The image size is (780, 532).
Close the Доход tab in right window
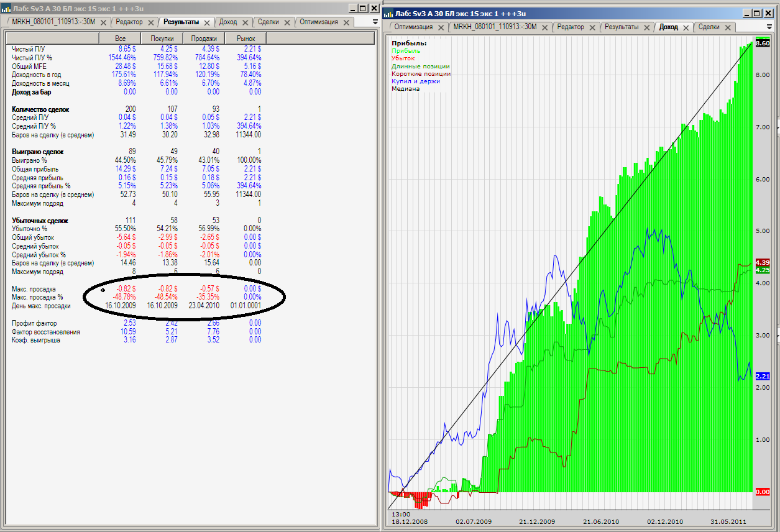[686, 27]
